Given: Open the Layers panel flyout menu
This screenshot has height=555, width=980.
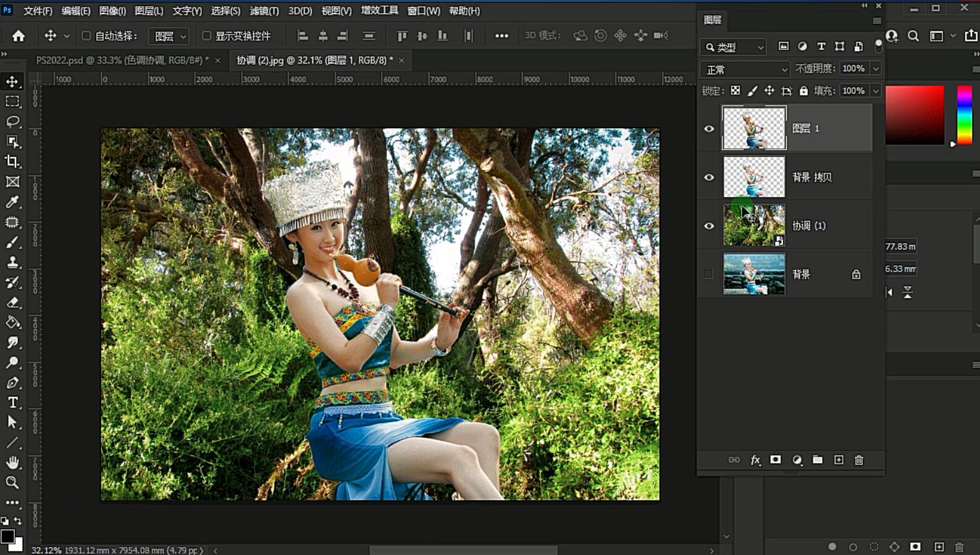Looking at the screenshot, I should tap(876, 20).
